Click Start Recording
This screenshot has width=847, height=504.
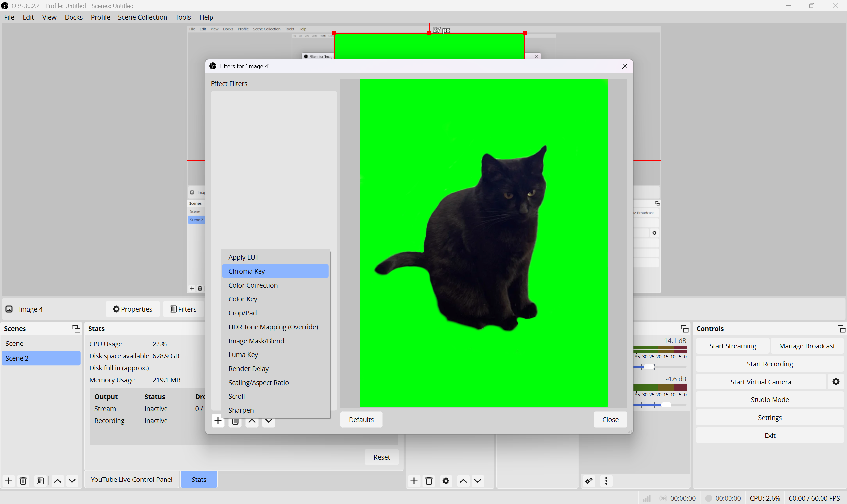click(770, 364)
